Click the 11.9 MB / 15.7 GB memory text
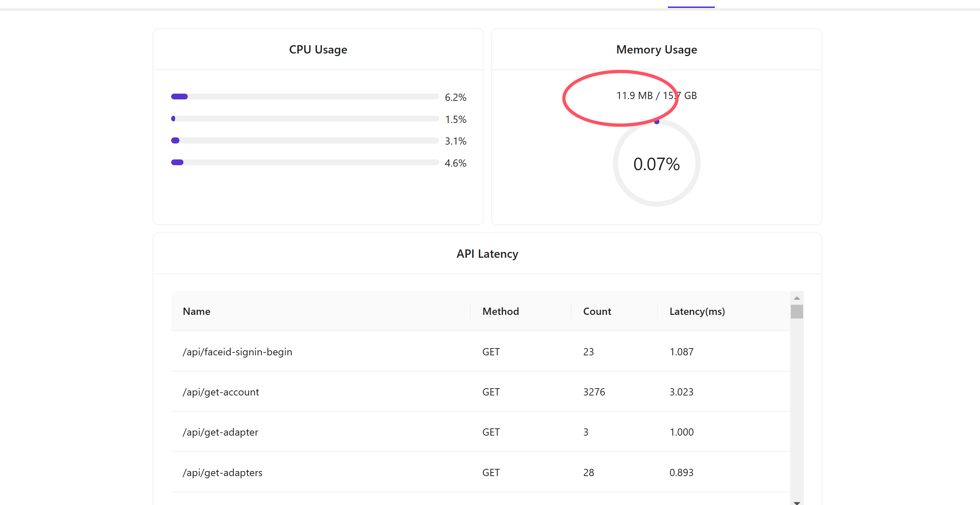 pyautogui.click(x=656, y=95)
